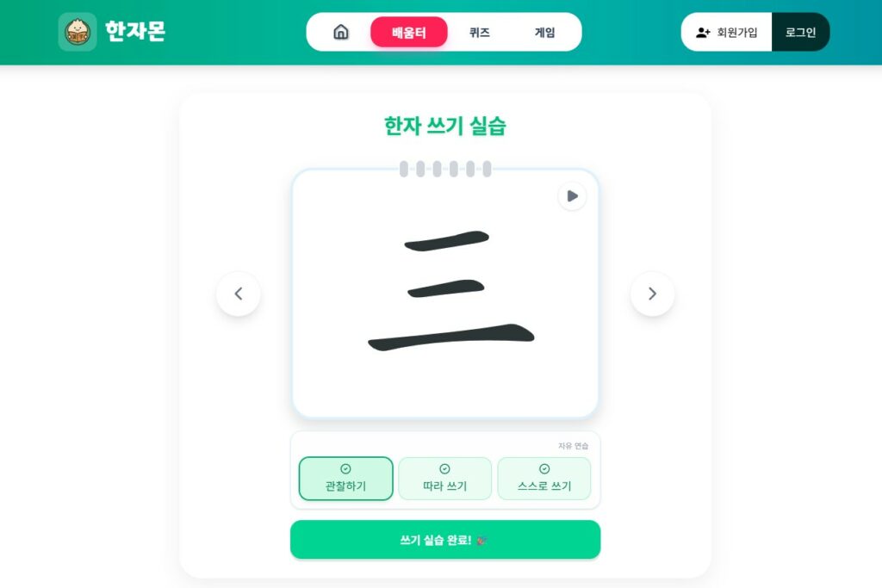Advance to next character with right chevron
882x588 pixels.
(652, 294)
